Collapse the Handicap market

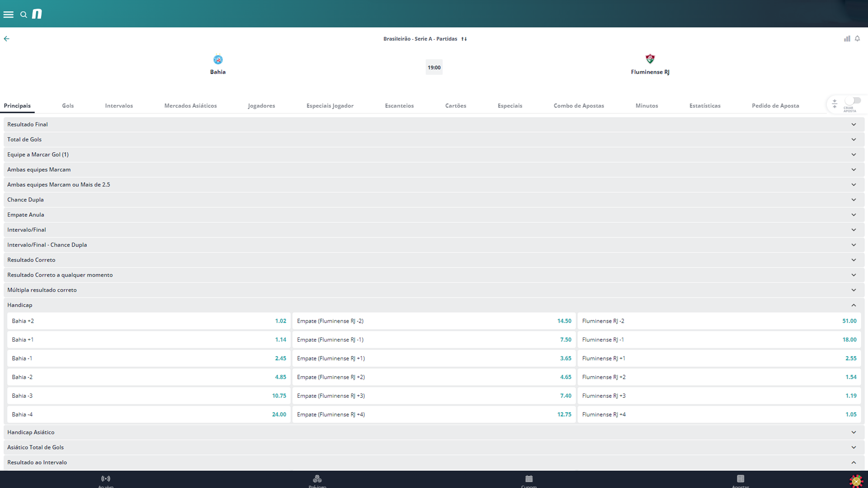click(434, 305)
